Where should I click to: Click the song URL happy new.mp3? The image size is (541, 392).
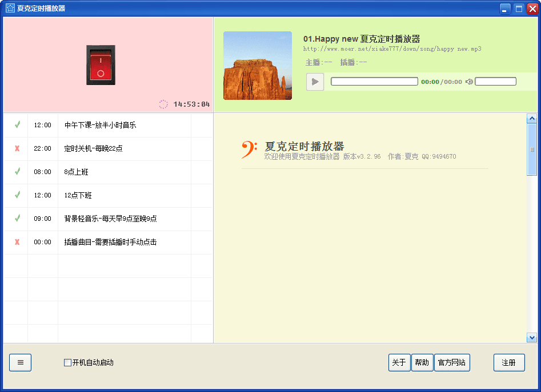(x=392, y=49)
